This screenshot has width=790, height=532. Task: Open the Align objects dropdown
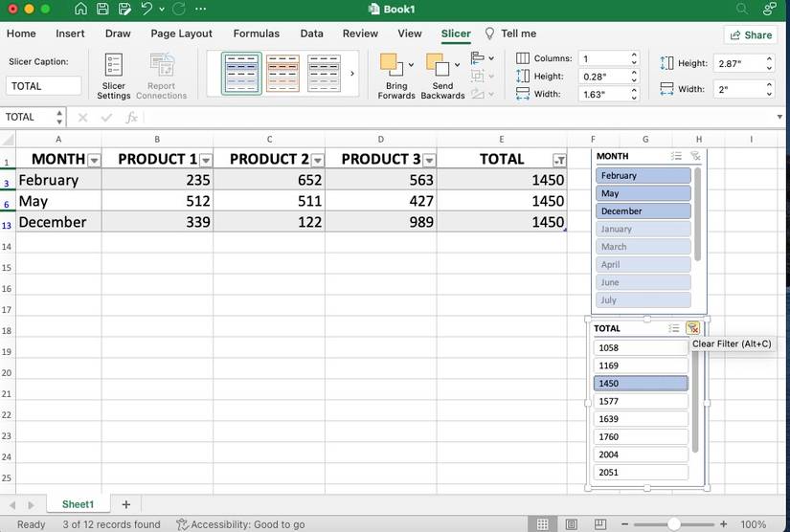tap(483, 58)
